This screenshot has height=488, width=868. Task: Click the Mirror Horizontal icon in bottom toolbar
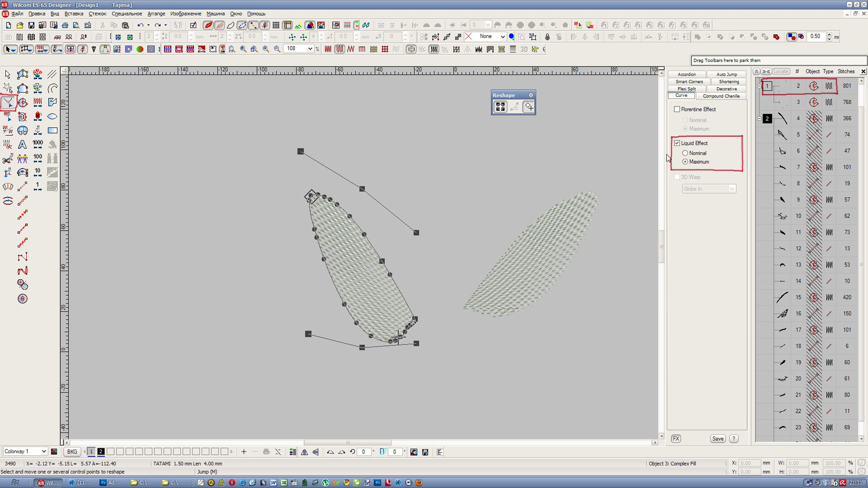click(x=304, y=452)
